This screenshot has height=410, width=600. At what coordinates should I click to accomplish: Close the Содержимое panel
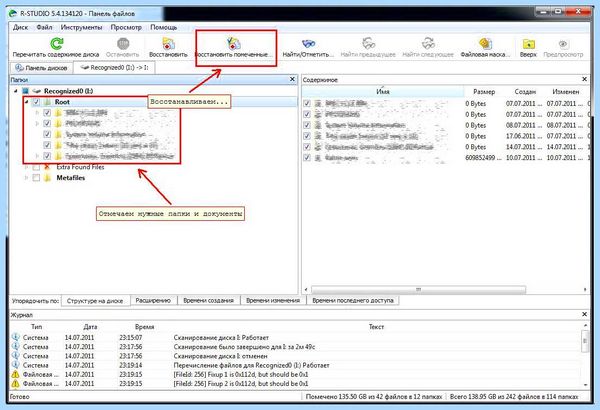584,79
